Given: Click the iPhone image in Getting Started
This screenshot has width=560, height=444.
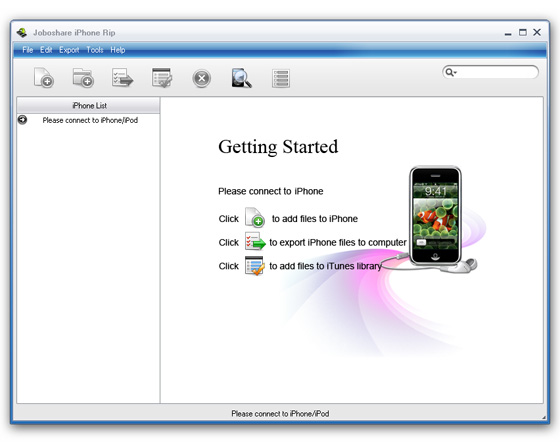Looking at the screenshot, I should coord(435,215).
